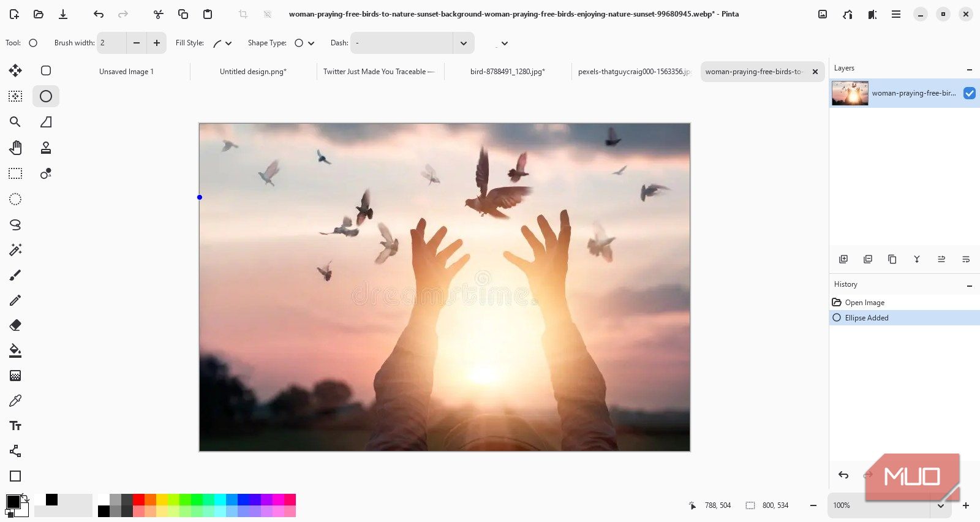This screenshot has height=522, width=980.
Task: Click the primary black color swatch
Action: (13, 502)
